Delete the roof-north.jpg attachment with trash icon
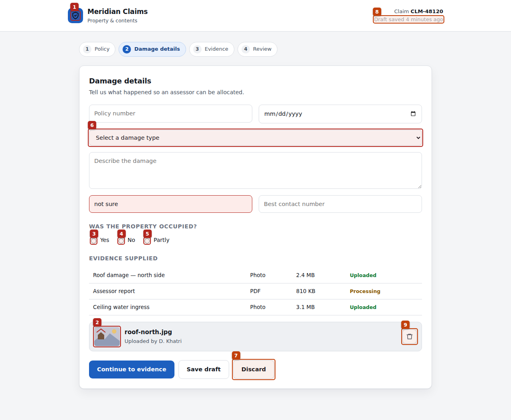This screenshot has height=420, width=511. (x=410, y=337)
